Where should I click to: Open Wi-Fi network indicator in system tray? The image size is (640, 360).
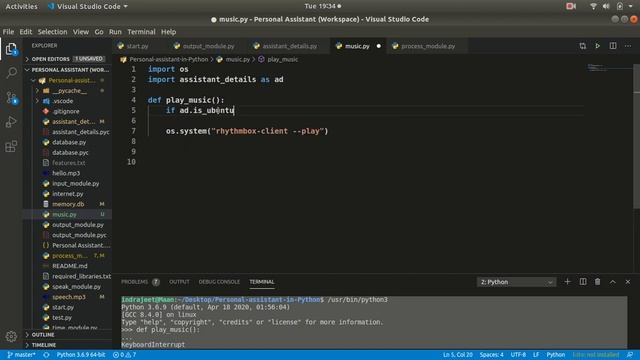pyautogui.click(x=593, y=6)
